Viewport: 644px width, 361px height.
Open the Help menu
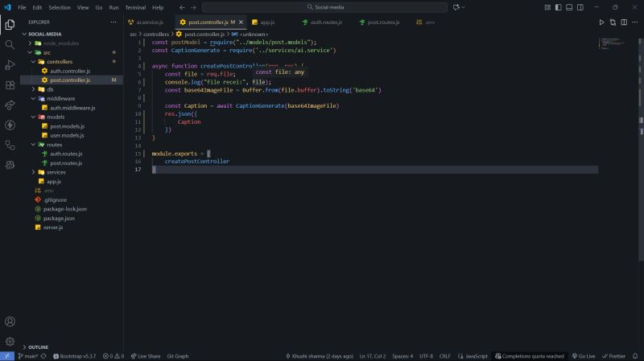tap(158, 7)
